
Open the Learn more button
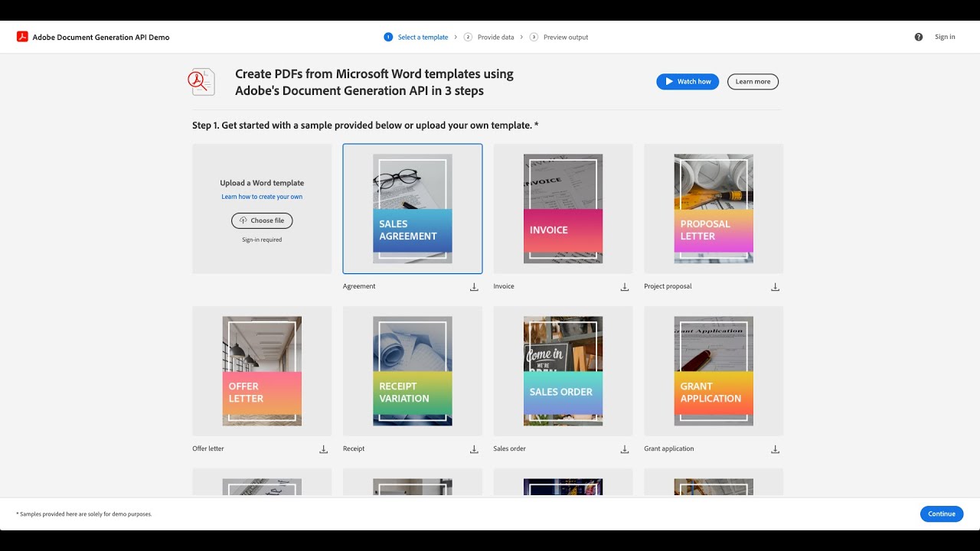coord(753,82)
